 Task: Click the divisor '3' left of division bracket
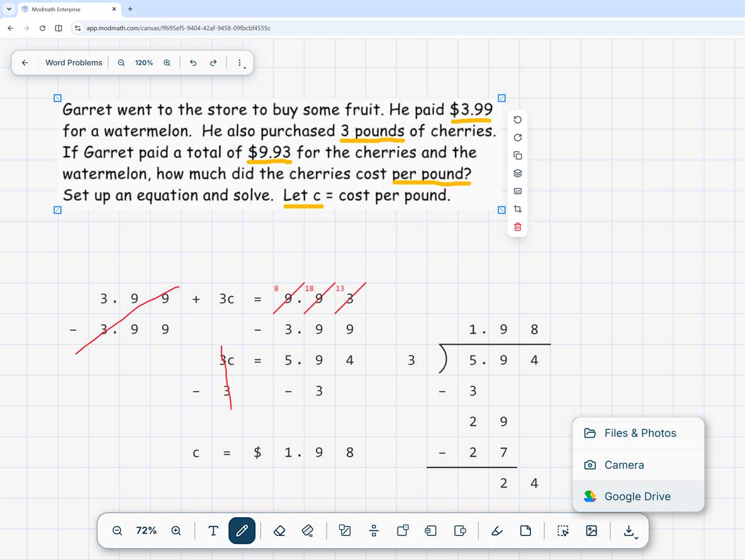412,360
